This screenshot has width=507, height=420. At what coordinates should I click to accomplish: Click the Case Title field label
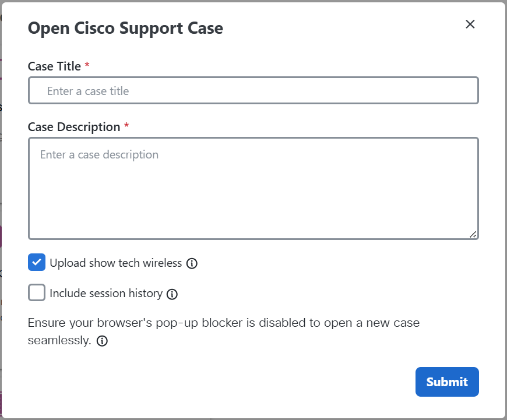[54, 66]
